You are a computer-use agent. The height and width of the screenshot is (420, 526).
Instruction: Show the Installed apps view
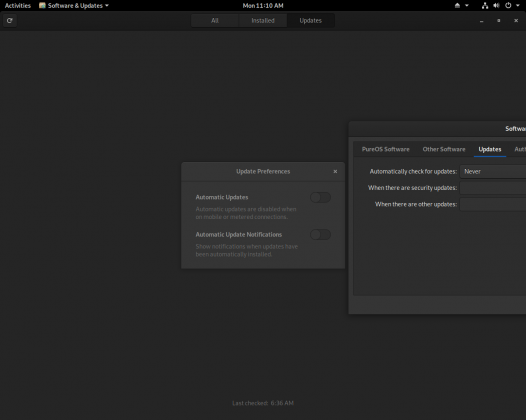coord(263,20)
